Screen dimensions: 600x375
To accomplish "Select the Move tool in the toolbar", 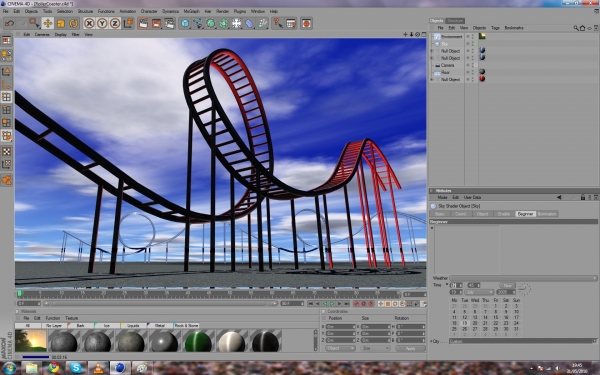I will click(x=47, y=23).
